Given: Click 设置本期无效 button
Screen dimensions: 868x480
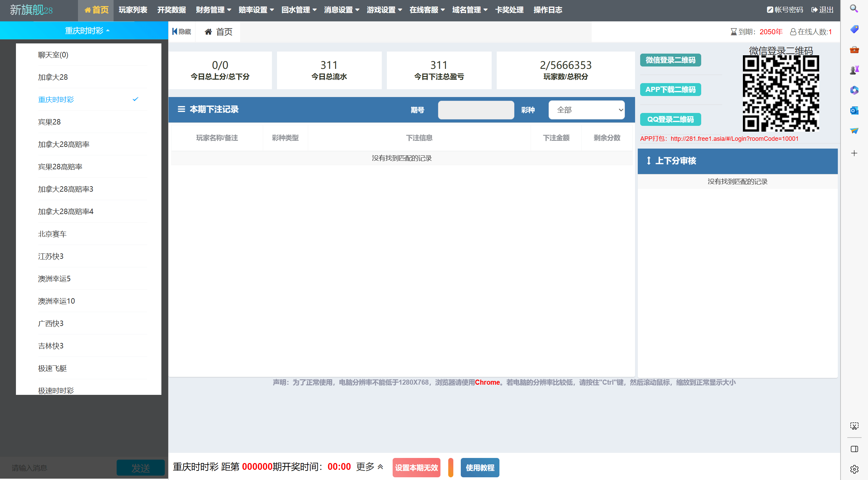Looking at the screenshot, I should [416, 467].
